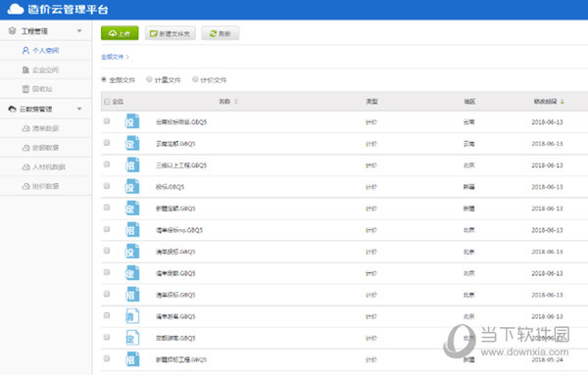Select the 计价文件 radio button
This screenshot has width=588, height=375.
click(195, 79)
